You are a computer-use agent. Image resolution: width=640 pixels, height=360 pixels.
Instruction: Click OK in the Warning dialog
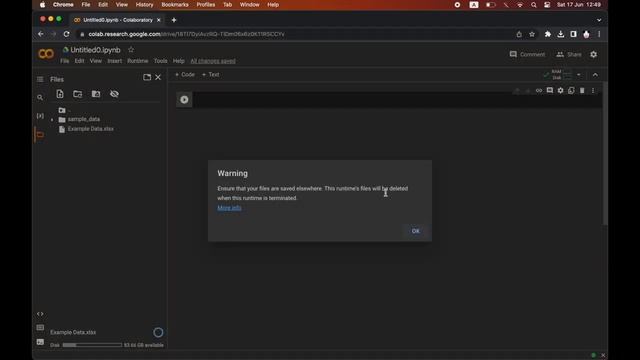pyautogui.click(x=415, y=231)
